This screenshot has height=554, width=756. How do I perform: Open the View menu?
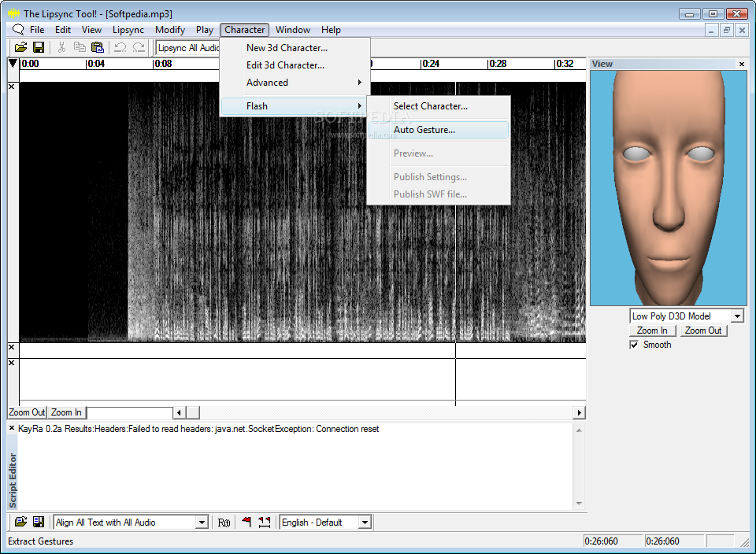click(91, 30)
